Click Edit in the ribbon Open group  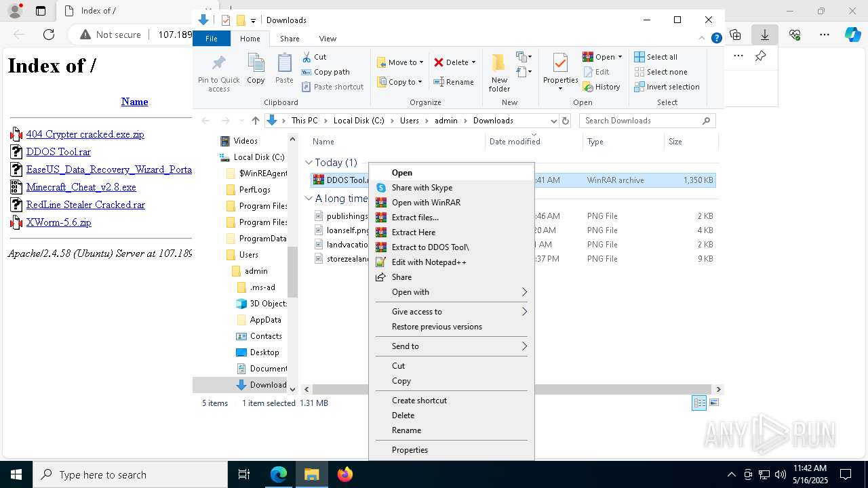(x=596, y=72)
